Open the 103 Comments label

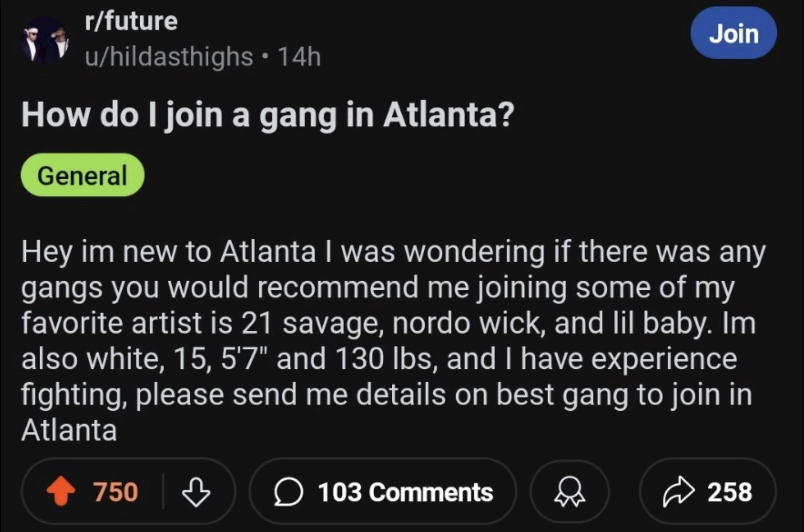tap(405, 492)
